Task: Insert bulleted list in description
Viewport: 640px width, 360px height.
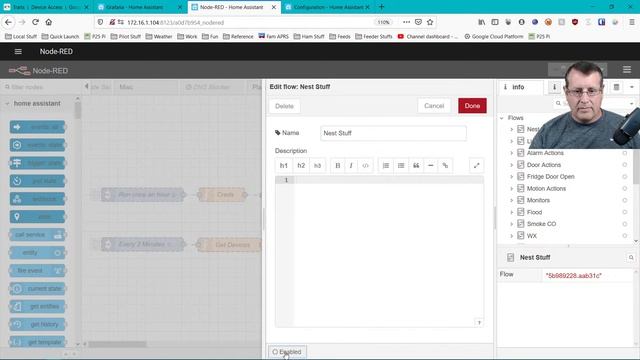Action: click(401, 166)
